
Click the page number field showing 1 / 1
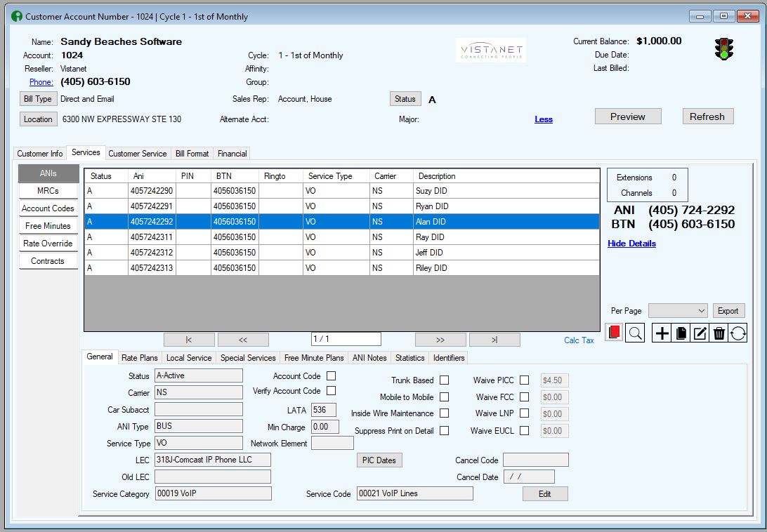346,339
